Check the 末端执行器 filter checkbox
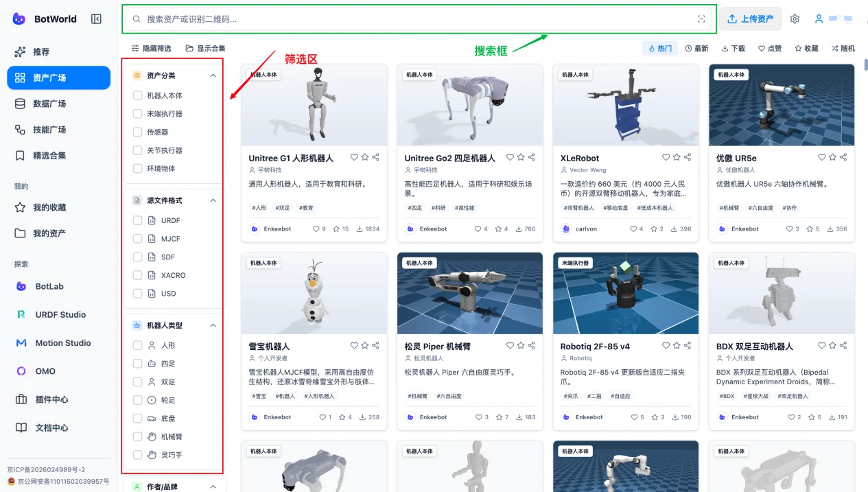 (x=137, y=114)
